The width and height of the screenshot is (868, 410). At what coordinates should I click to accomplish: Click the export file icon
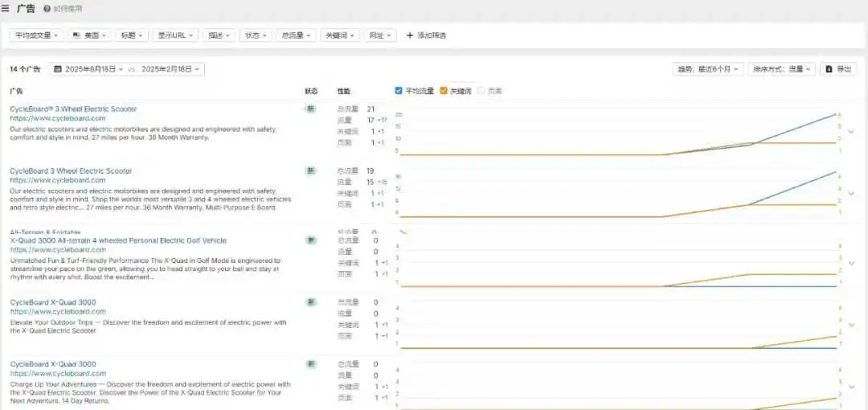(829, 69)
